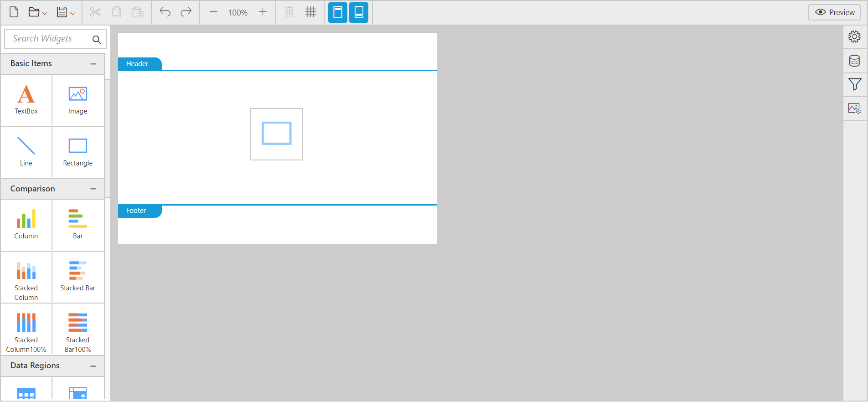Select the Rectangle widget
Image resolution: width=868 pixels, height=402 pixels.
click(78, 152)
